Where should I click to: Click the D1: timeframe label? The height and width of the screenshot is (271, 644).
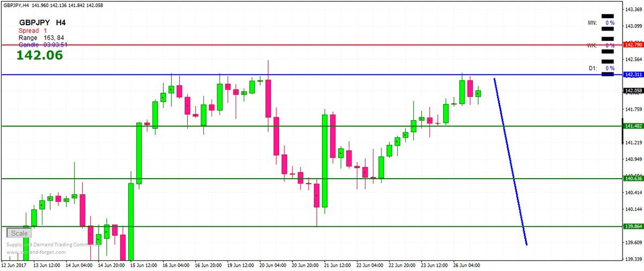coord(592,68)
